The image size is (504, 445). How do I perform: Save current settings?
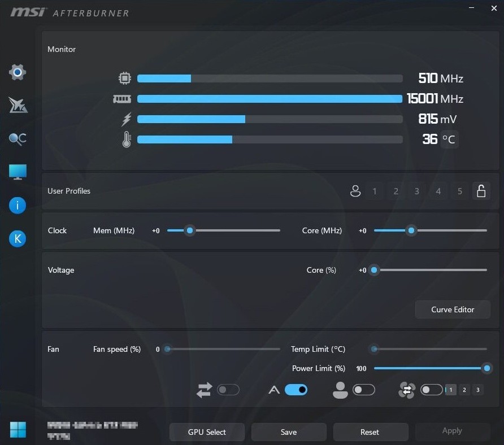tap(289, 432)
